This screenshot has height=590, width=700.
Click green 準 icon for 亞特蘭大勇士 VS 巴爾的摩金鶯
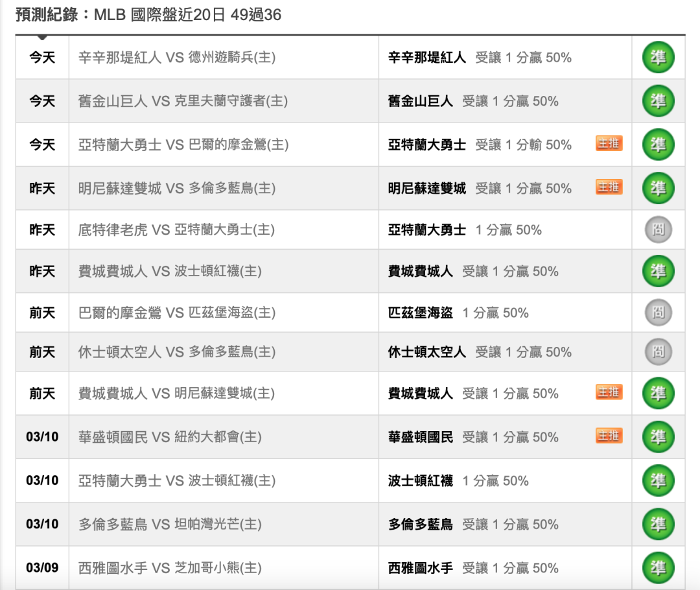point(658,145)
